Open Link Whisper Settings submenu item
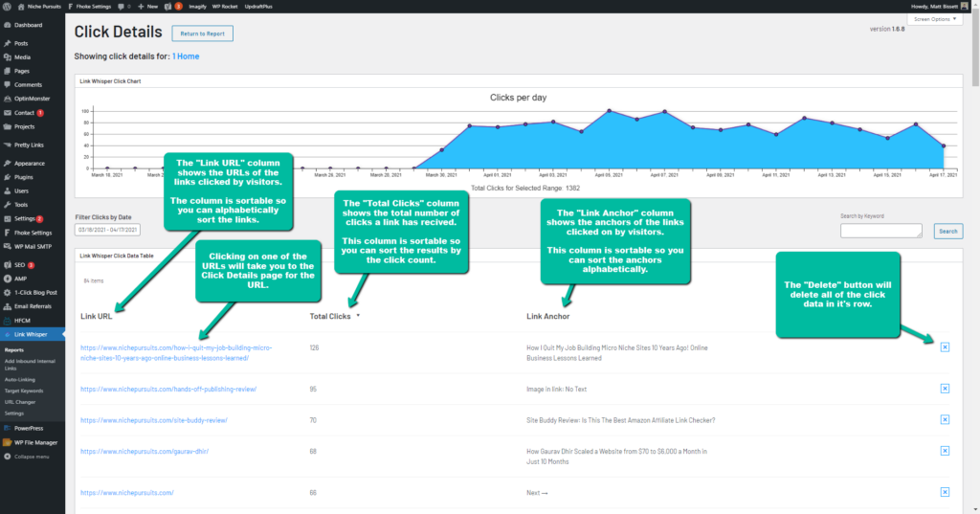Image resolution: width=980 pixels, height=514 pixels. 14,413
